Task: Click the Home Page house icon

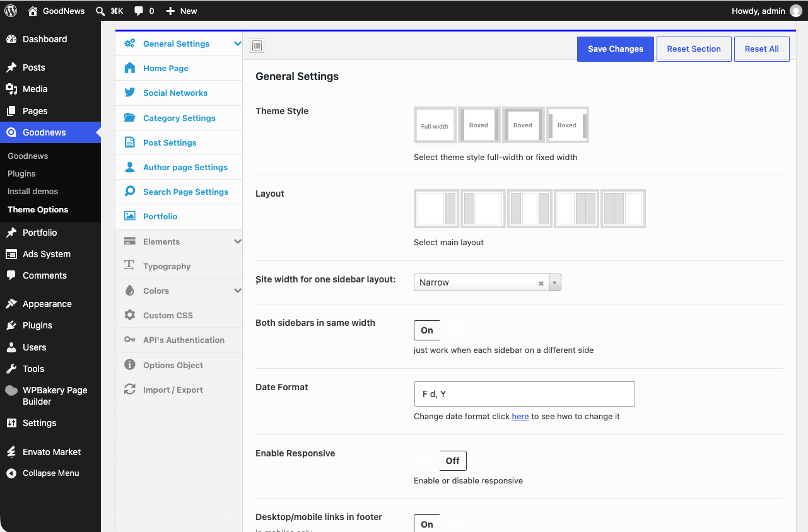Action: click(x=130, y=68)
